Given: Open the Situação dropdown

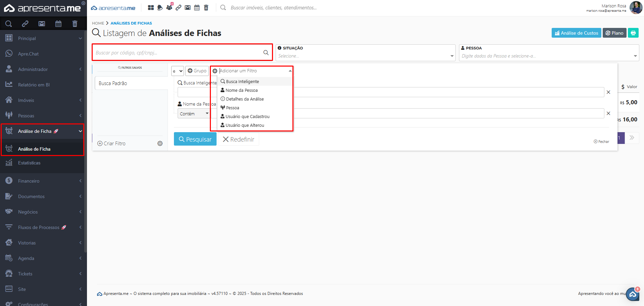Looking at the screenshot, I should tap(365, 56).
